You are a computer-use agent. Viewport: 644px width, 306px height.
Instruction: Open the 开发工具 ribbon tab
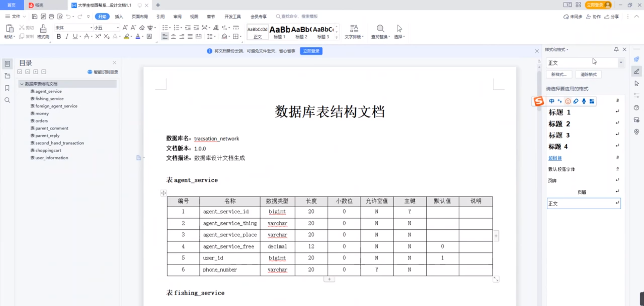[232, 16]
